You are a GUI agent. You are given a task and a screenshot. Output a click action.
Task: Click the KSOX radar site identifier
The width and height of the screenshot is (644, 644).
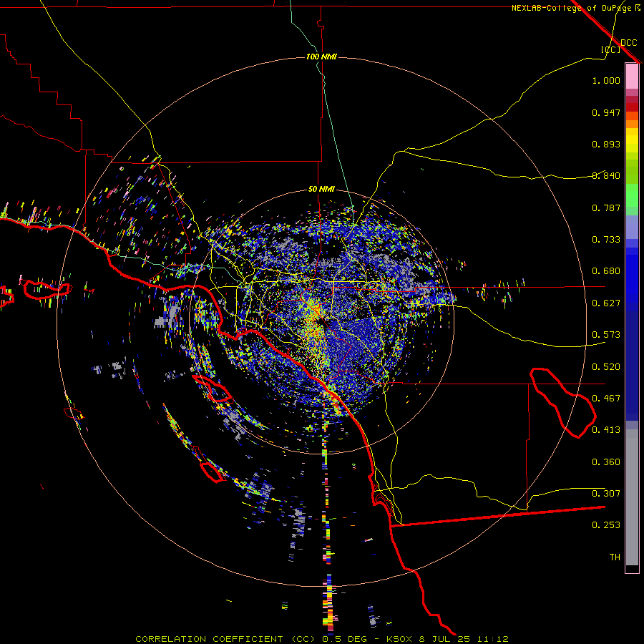(x=399, y=639)
